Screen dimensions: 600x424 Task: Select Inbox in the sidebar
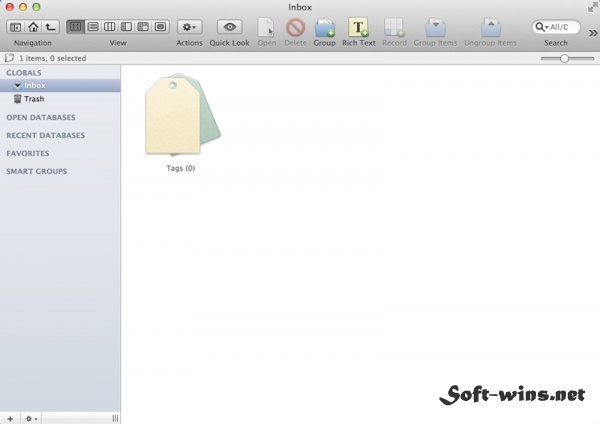pos(60,85)
